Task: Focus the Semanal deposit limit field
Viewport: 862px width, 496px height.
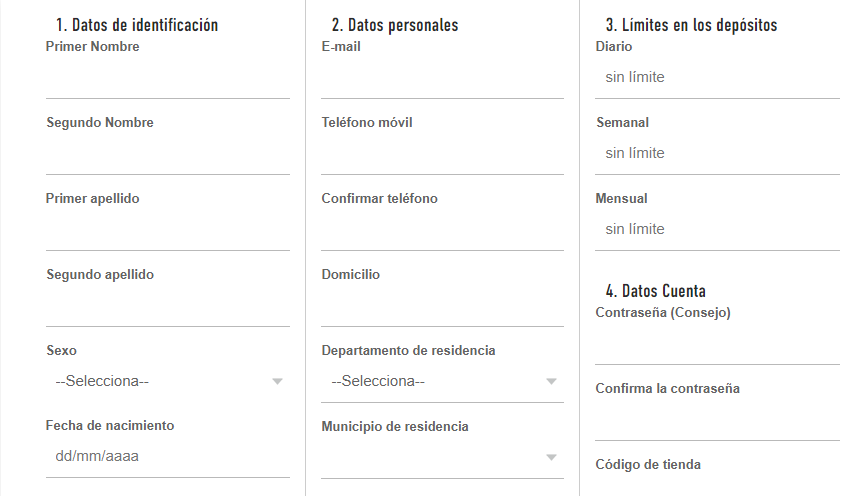Action: point(717,154)
